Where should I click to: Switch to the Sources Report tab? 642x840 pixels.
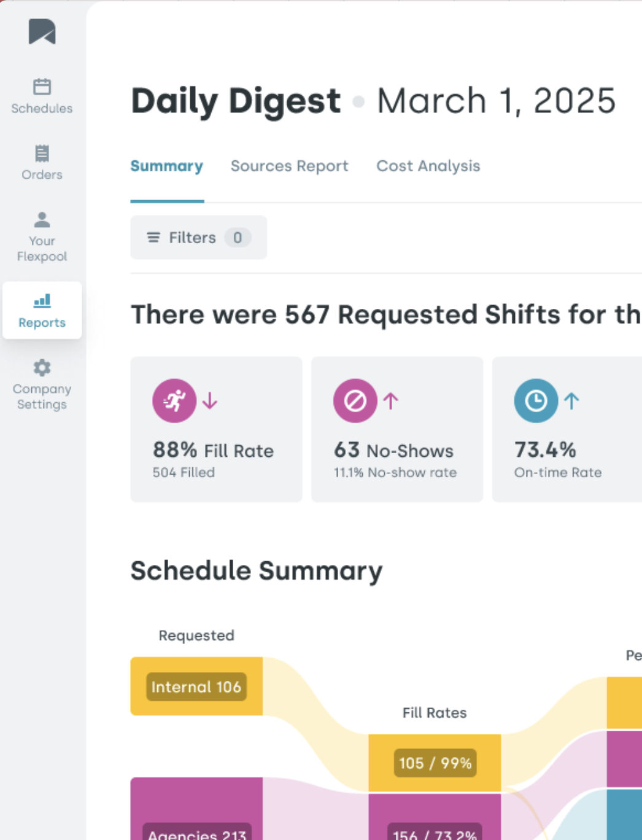289,166
